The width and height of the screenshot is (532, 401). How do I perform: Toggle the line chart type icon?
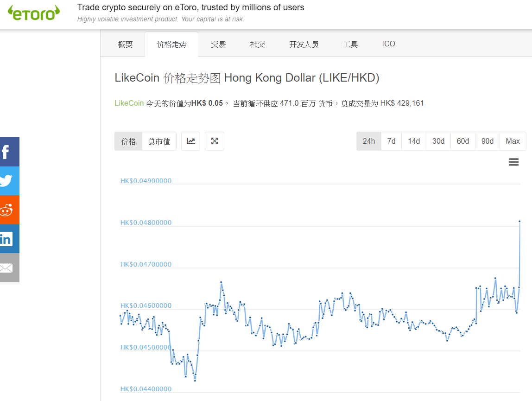(190, 141)
